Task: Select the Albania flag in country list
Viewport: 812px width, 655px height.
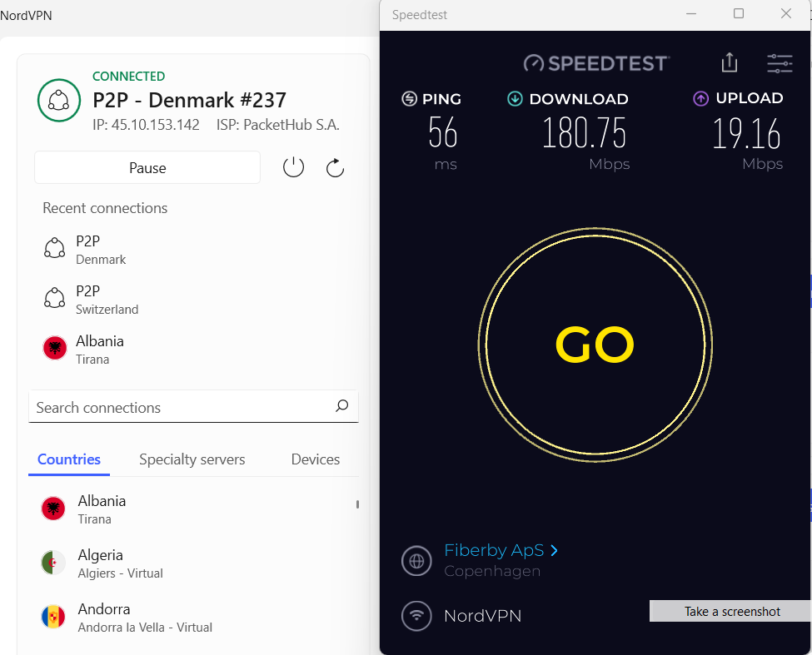Action: point(52,509)
